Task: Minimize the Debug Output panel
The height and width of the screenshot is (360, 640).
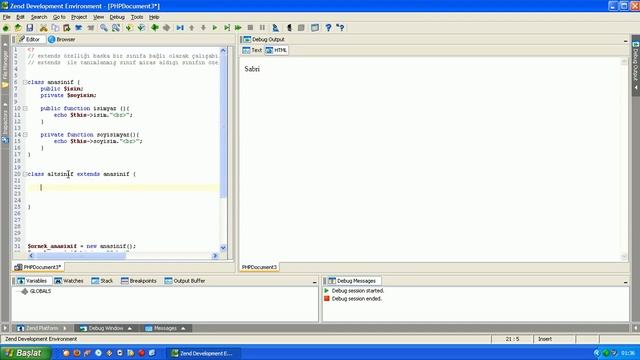Action: [625, 40]
